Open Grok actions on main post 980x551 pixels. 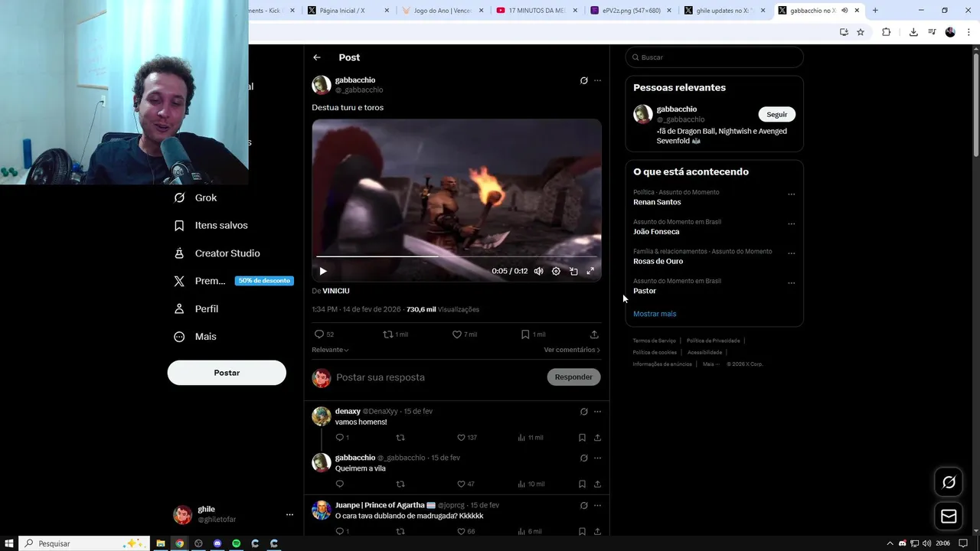(x=584, y=80)
